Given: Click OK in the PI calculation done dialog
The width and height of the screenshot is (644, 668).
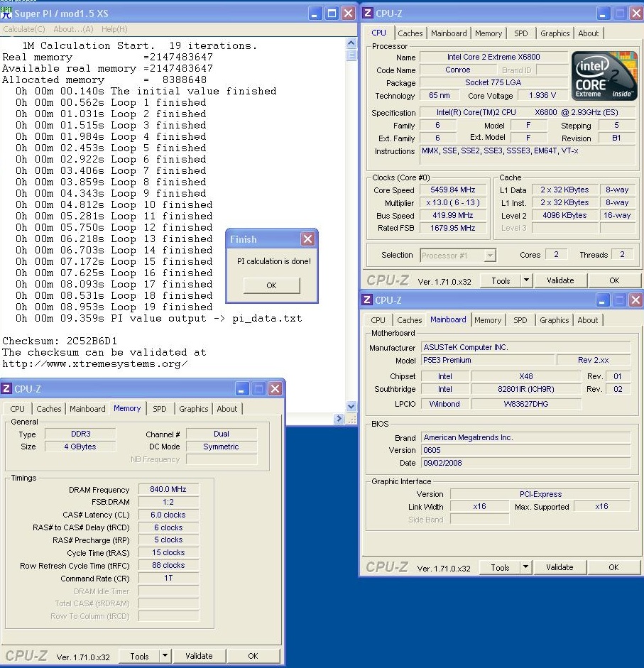Looking at the screenshot, I should coord(271,285).
